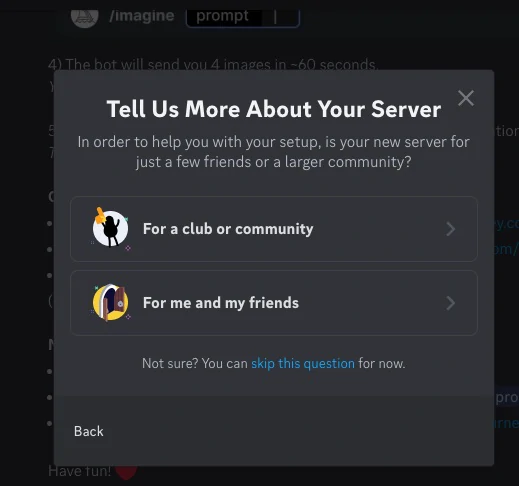
Task: Go Back to the previous step
Action: [89, 431]
